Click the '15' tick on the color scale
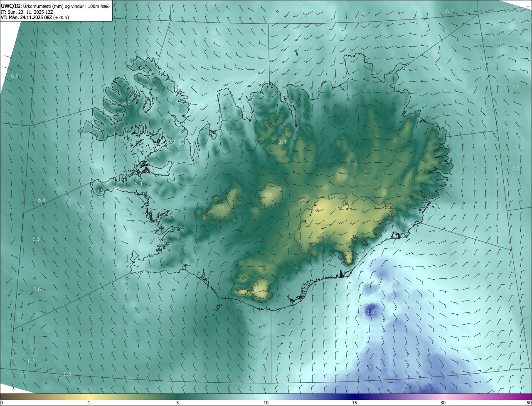The height and width of the screenshot is (406, 532). [355, 403]
